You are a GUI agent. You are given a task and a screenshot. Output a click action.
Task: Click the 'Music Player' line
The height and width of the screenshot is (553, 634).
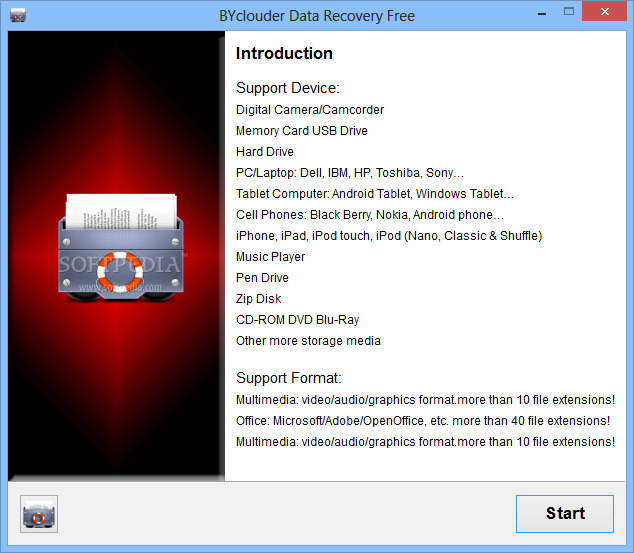[x=271, y=257]
